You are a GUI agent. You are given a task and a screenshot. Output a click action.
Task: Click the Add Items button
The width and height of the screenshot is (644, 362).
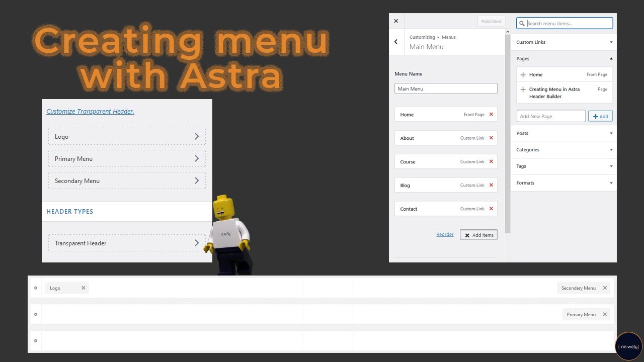[x=478, y=235]
